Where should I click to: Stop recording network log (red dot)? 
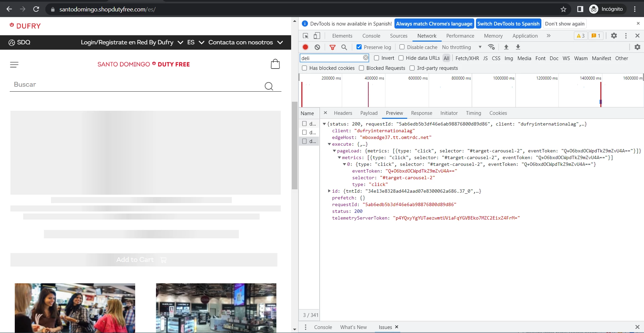pos(305,47)
